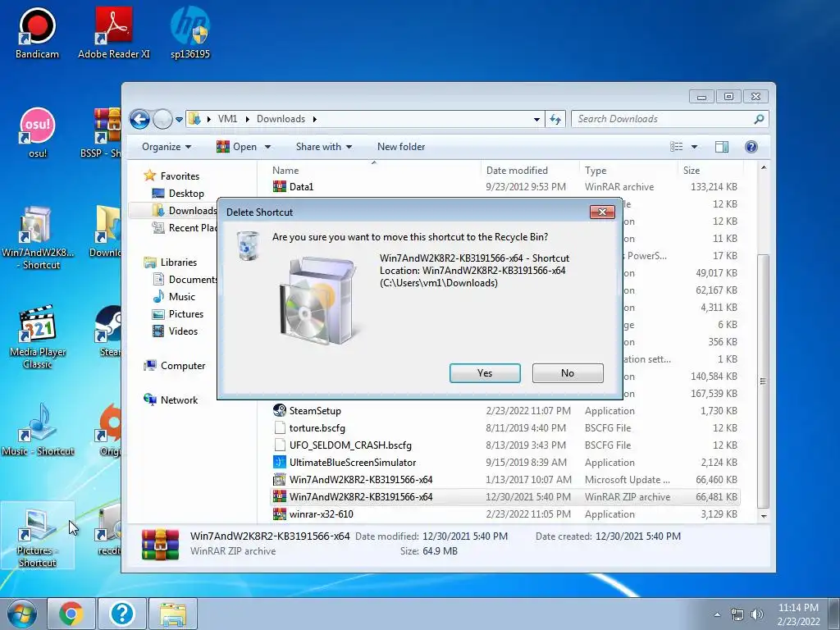
Task: Click the Open toolbar button
Action: (237, 147)
